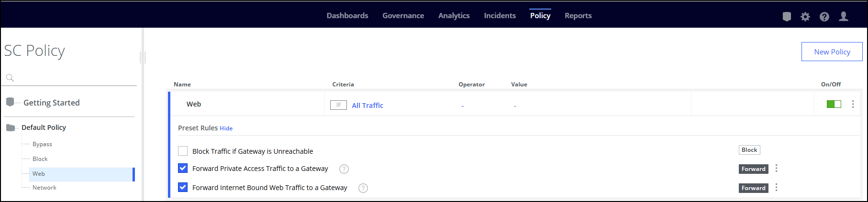Go to the Dashboards tab
This screenshot has height=202, width=868.
[347, 16]
